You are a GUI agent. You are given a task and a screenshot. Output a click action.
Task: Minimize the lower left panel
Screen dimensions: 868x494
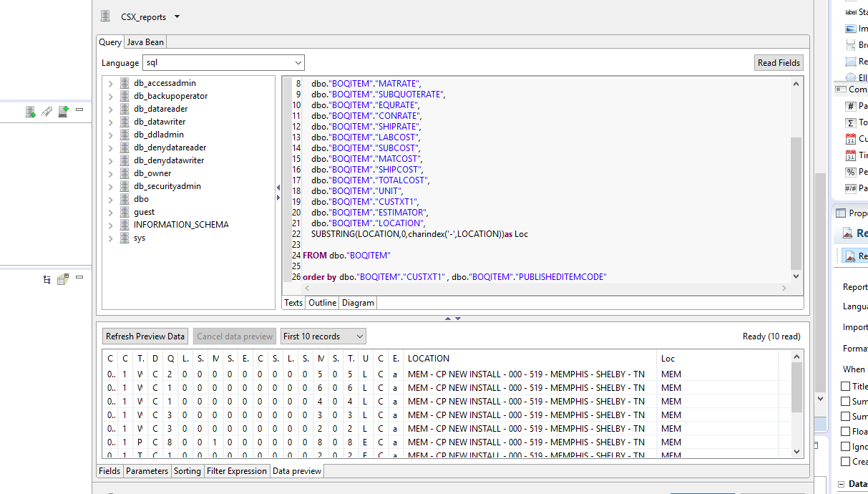pyautogui.click(x=79, y=277)
